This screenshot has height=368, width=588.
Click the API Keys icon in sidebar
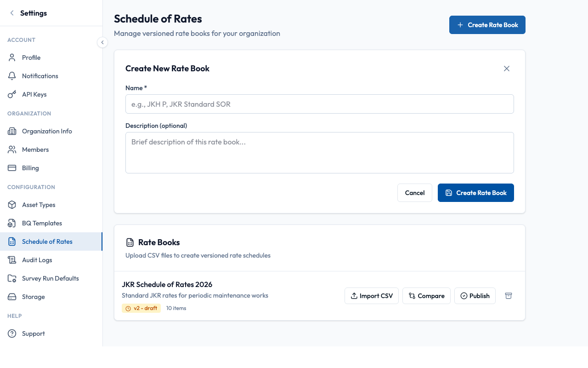pyautogui.click(x=12, y=94)
